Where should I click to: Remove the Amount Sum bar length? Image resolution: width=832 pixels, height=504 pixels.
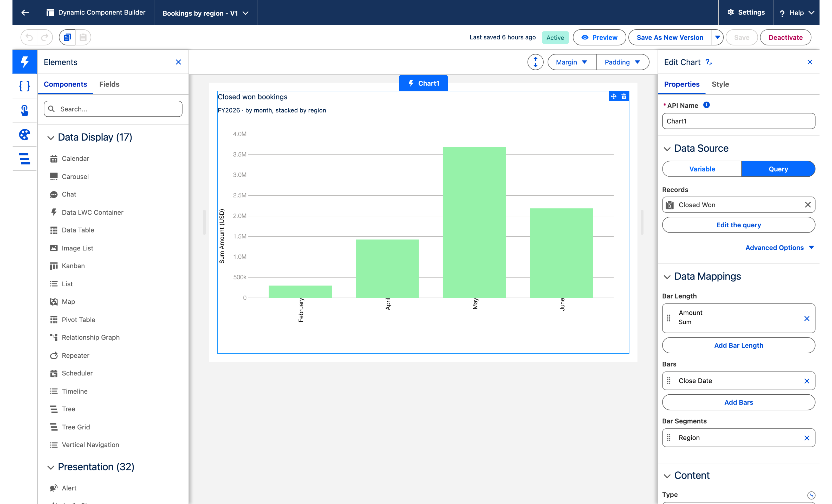pyautogui.click(x=807, y=319)
